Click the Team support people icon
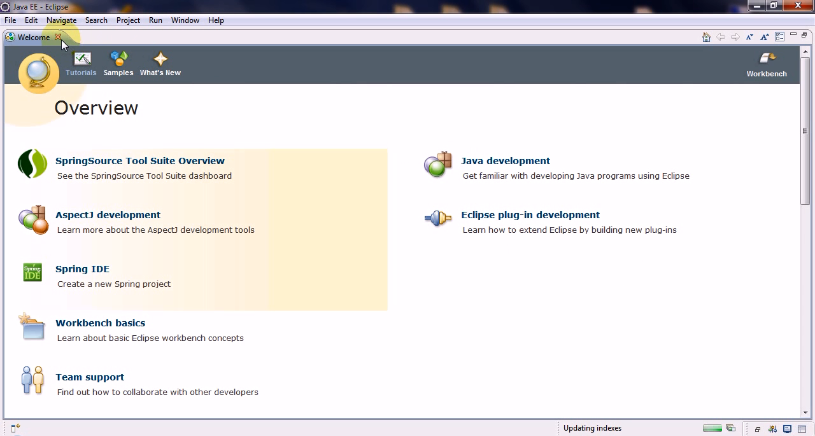 click(x=32, y=379)
